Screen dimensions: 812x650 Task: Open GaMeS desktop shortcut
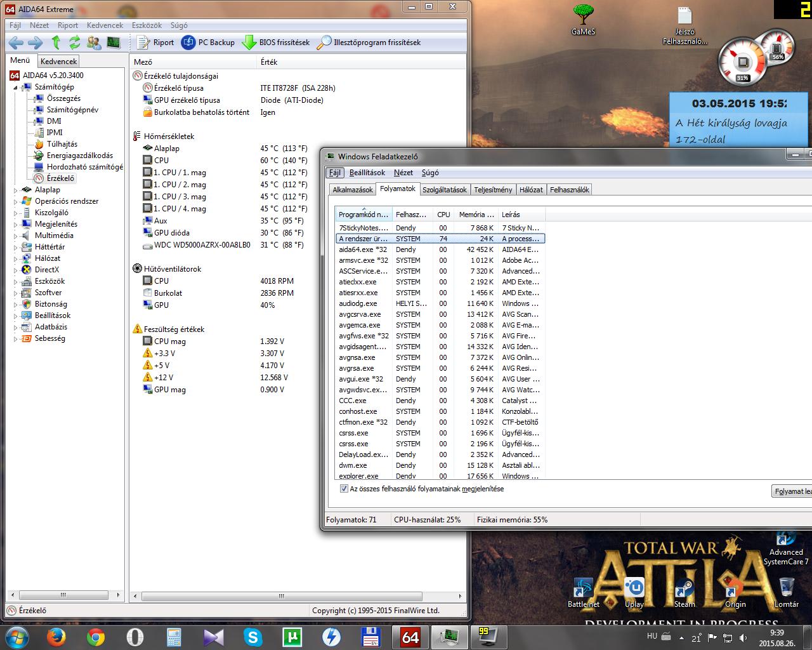[583, 20]
